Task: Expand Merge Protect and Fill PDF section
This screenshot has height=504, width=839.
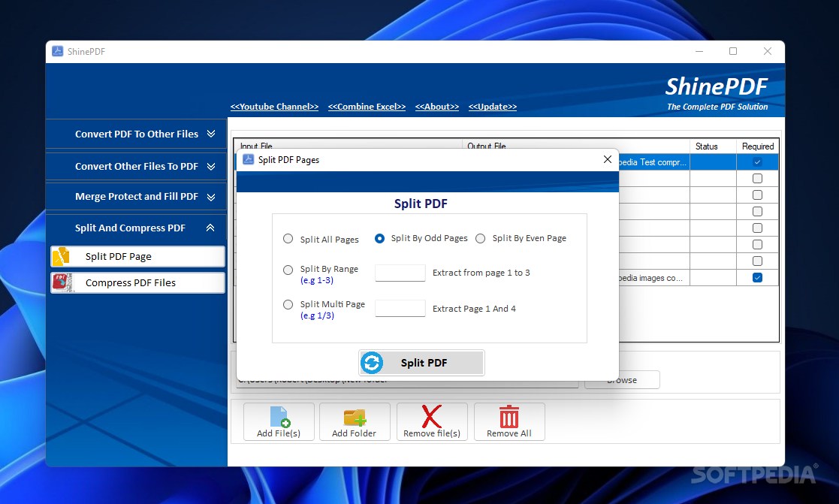Action: click(136, 196)
